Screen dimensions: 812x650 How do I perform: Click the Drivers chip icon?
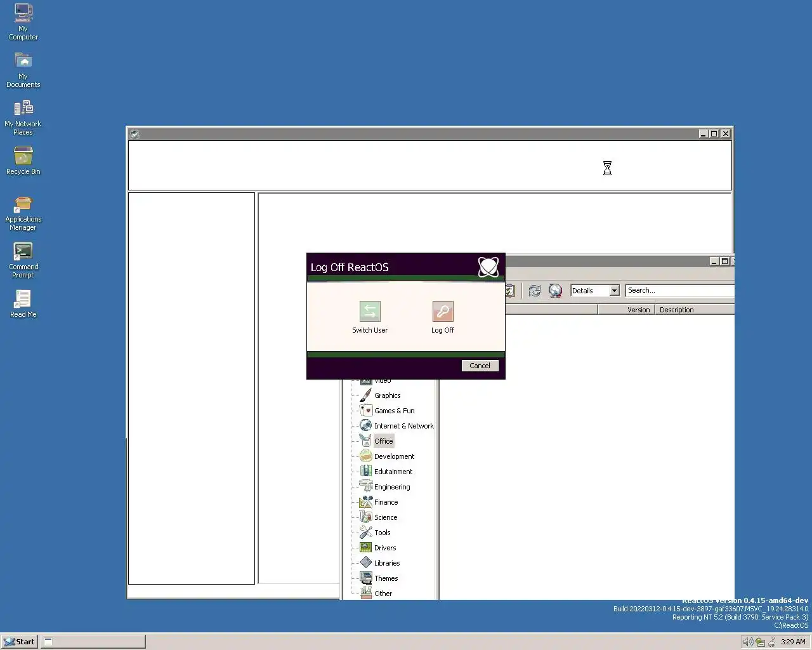coord(365,548)
